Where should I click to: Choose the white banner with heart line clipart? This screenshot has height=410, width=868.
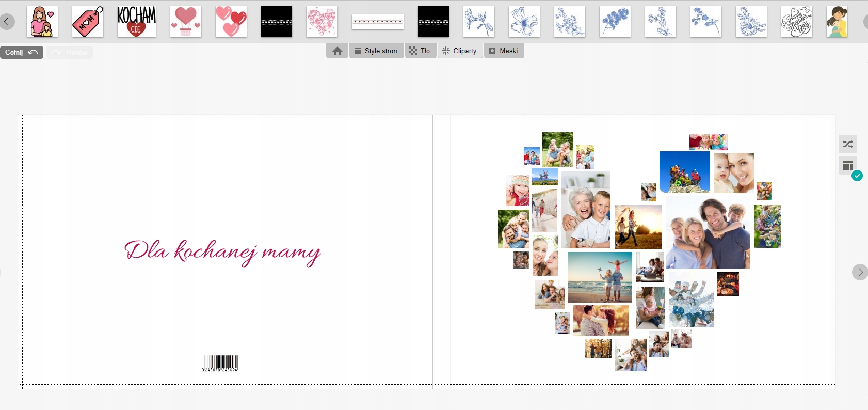point(378,22)
